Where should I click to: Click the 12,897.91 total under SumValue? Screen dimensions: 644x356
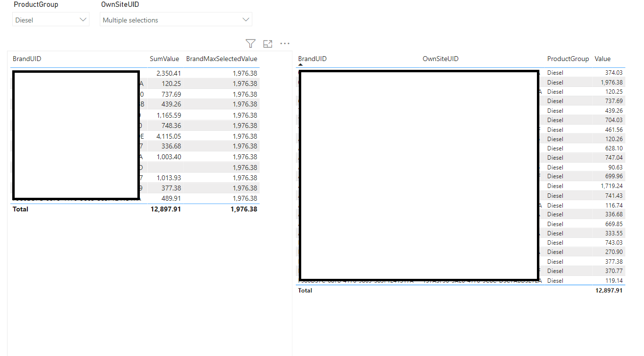166,209
